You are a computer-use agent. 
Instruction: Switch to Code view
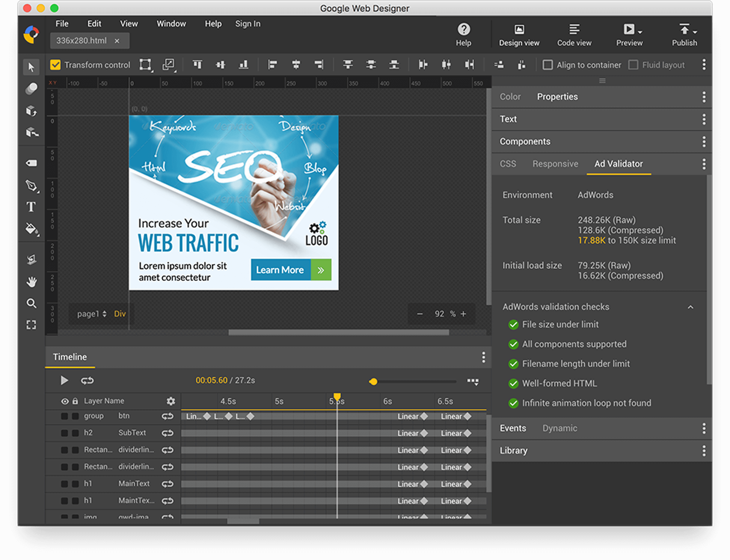tap(574, 35)
